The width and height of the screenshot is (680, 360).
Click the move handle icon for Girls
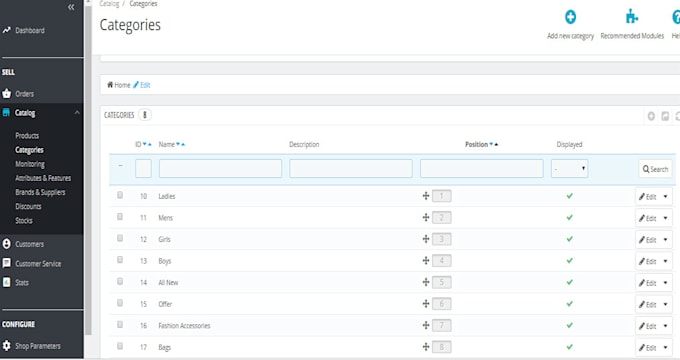tap(426, 239)
